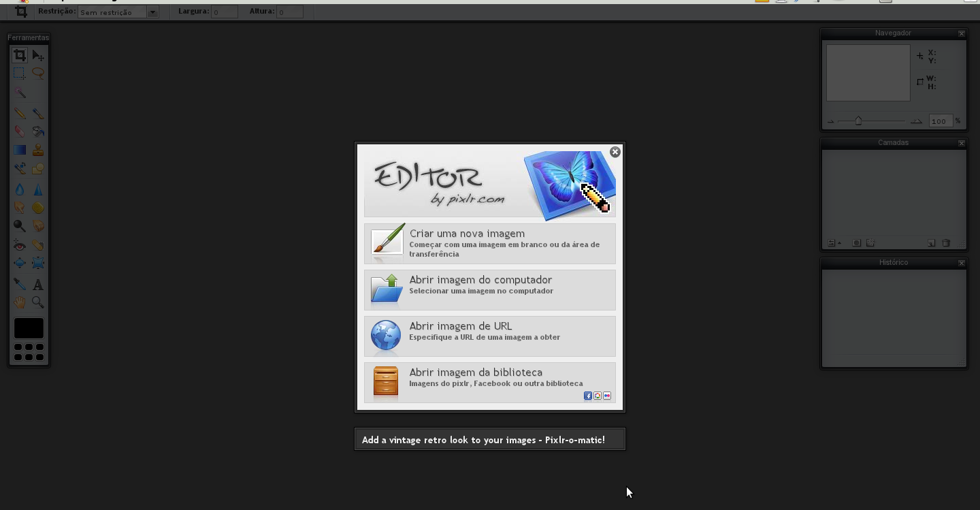Create new layer in Camadas panel
This screenshot has width=980, height=510.
point(932,243)
